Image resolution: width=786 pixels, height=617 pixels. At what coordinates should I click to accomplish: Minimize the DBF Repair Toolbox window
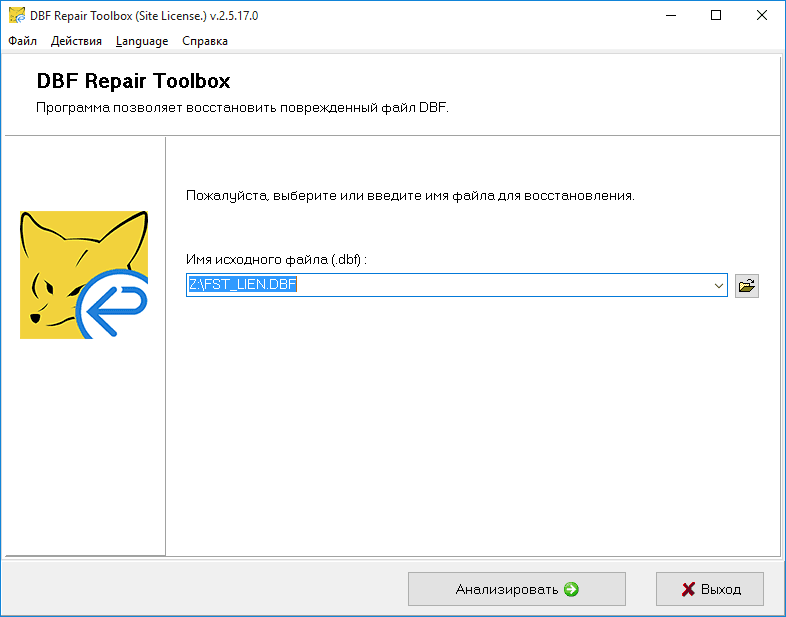(x=671, y=16)
